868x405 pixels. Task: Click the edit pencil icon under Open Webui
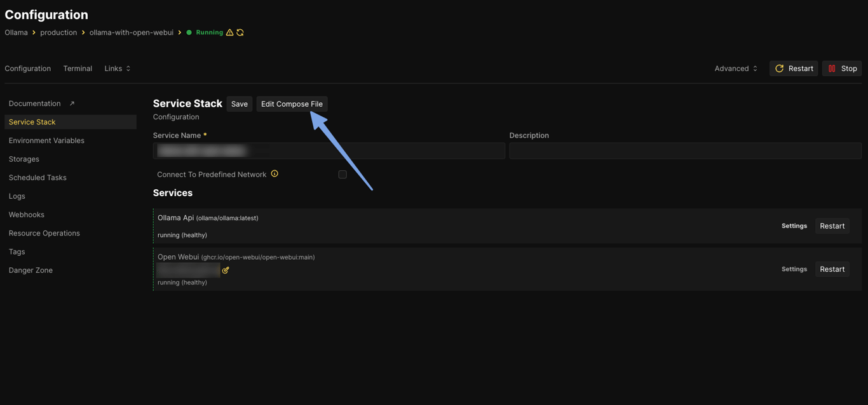(226, 270)
